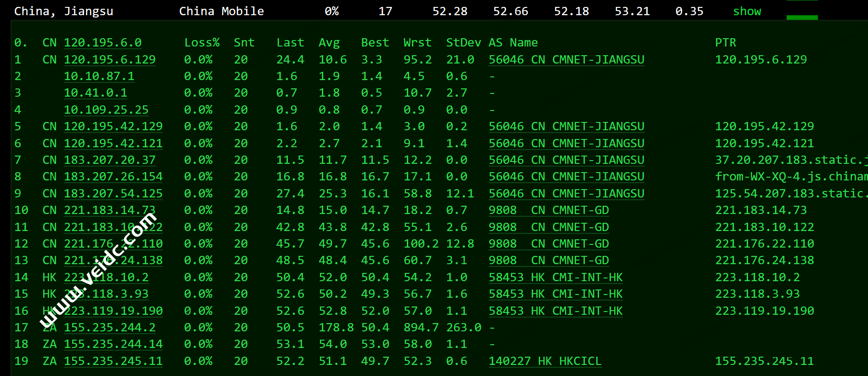Viewport: 868px width, 376px height.
Task: Open CMNET-JIANGSU AS link in the 120.195.42.129 row
Action: click(x=566, y=127)
